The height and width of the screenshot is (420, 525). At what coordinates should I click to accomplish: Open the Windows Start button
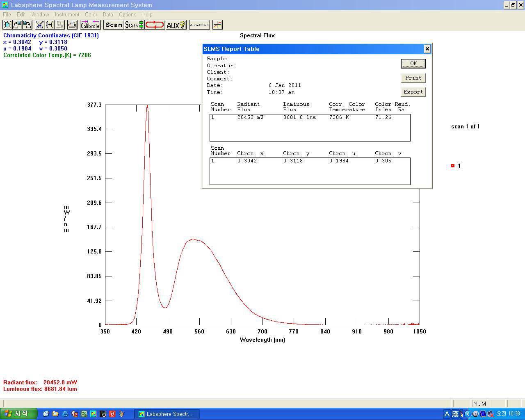(x=19, y=414)
